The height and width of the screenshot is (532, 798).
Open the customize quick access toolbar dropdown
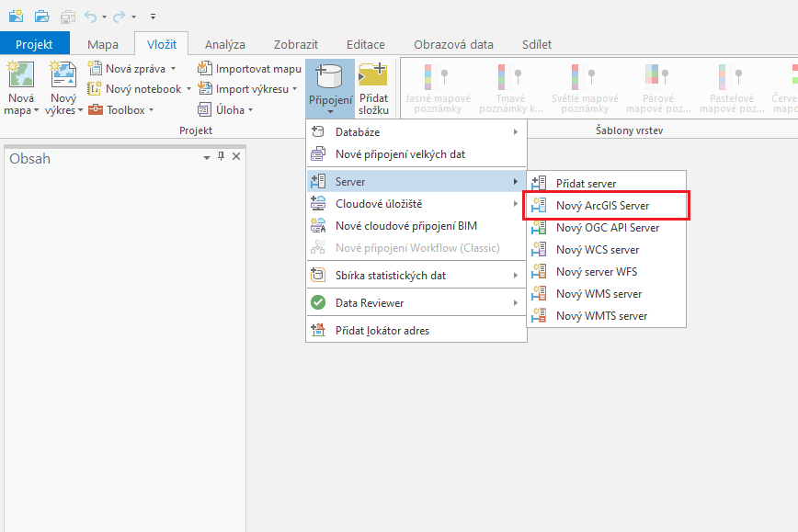pyautogui.click(x=153, y=17)
